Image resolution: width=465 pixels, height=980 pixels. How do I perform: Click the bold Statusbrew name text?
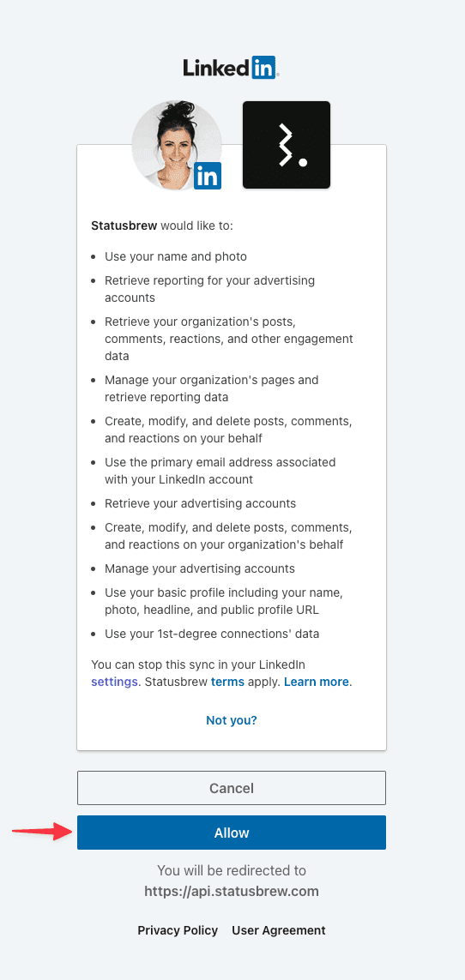pos(124,225)
